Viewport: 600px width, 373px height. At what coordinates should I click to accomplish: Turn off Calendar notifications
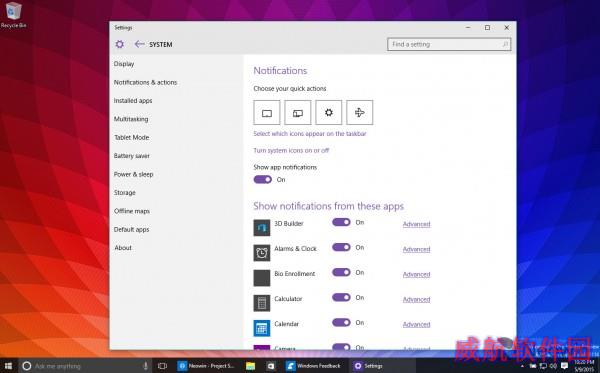[341, 323]
